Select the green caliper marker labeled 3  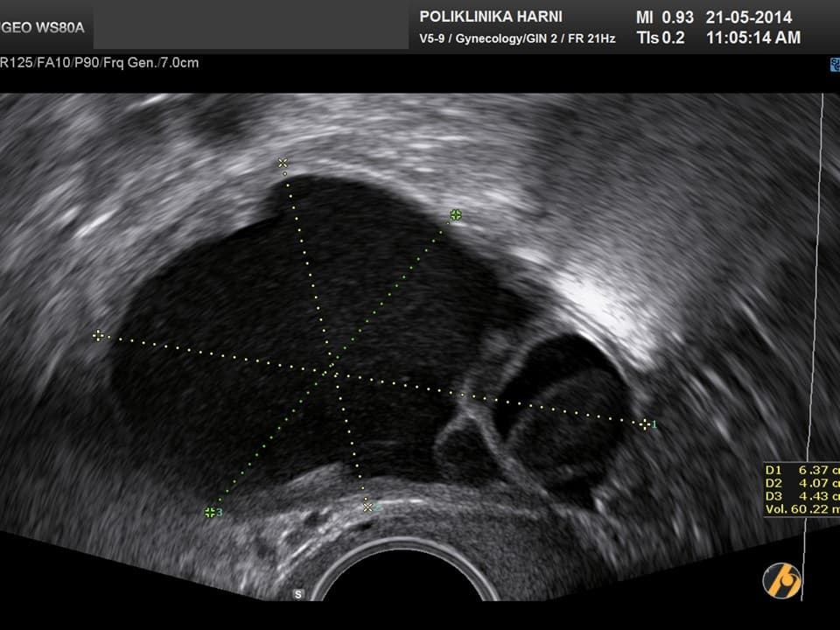pyautogui.click(x=210, y=512)
